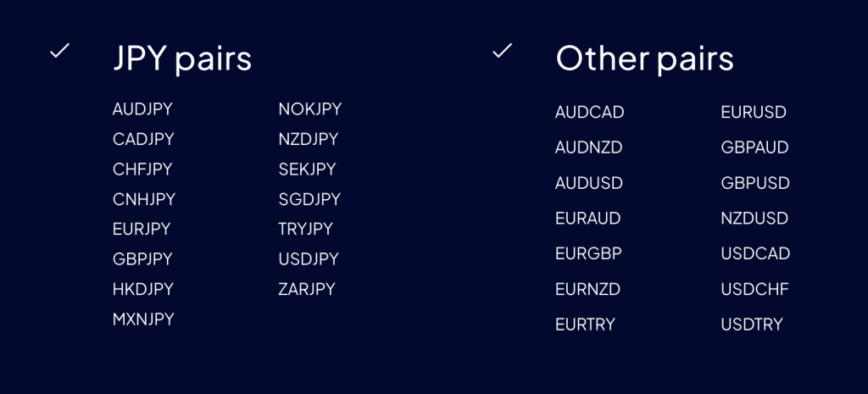Click the USDJPY pair
Screen dimensions: 868x394
point(309,259)
